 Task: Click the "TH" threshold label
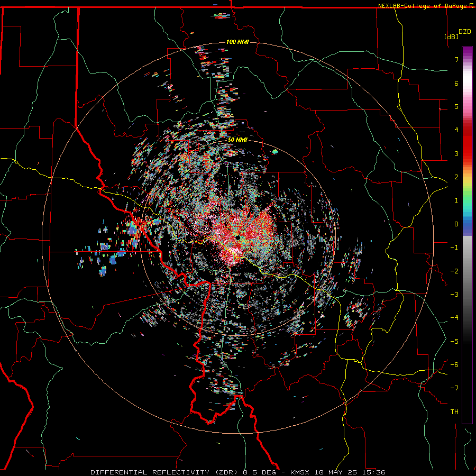click(454, 412)
